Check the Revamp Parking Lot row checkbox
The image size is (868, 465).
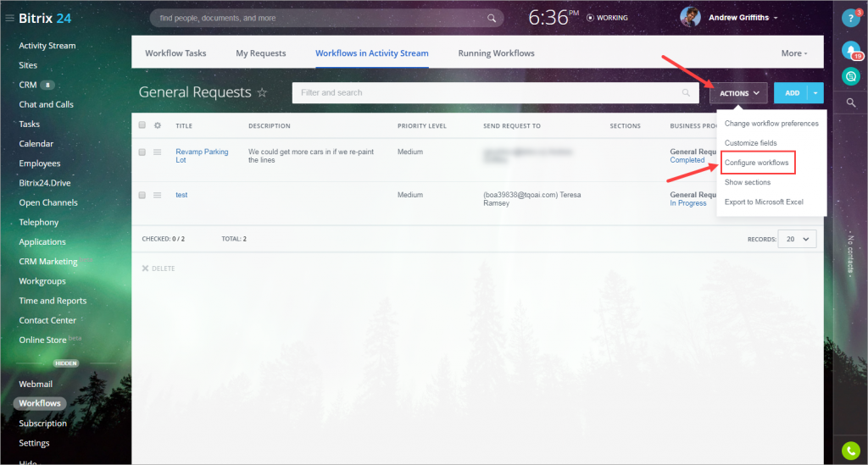pyautogui.click(x=142, y=152)
